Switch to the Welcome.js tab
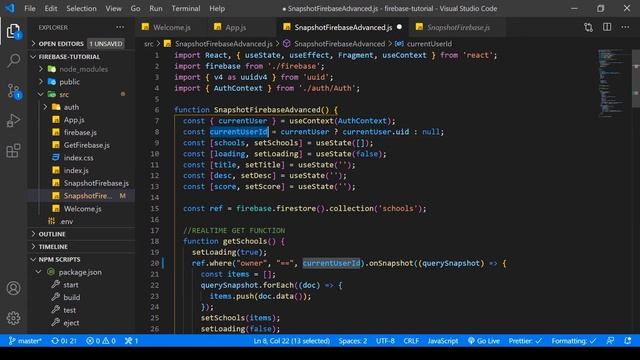 [171, 27]
